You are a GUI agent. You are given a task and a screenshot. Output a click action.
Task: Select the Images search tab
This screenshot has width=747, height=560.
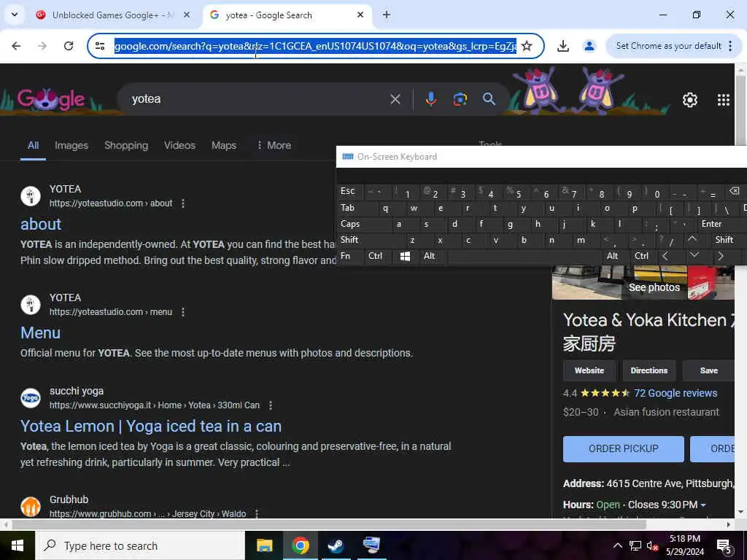pyautogui.click(x=71, y=145)
